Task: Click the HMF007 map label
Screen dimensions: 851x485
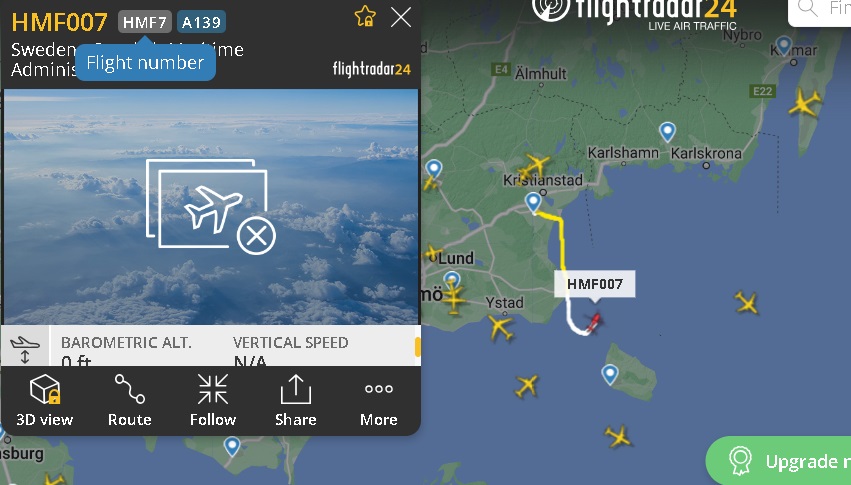Action: pyautogui.click(x=594, y=284)
